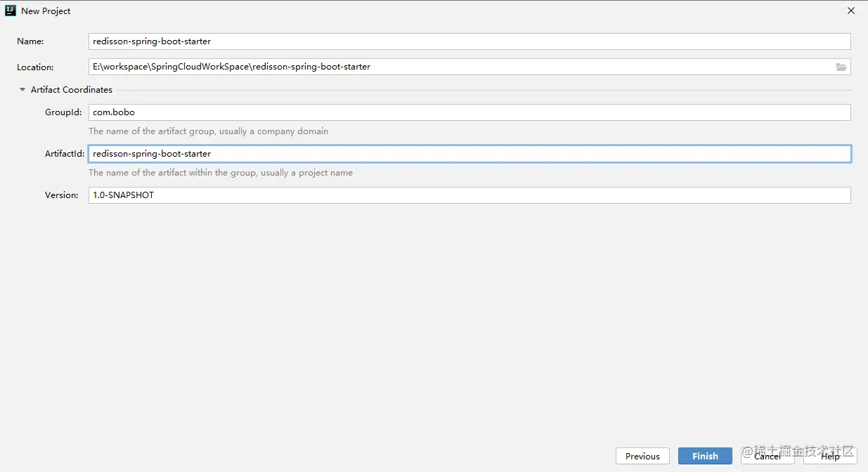Viewport: 868px width, 472px height.
Task: Close the New Project window
Action: tap(851, 11)
